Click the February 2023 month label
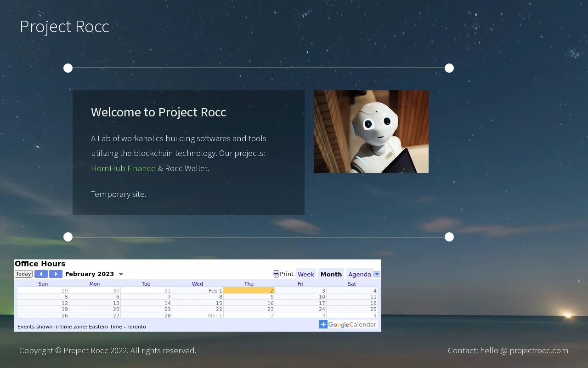588x368 pixels. click(90, 274)
